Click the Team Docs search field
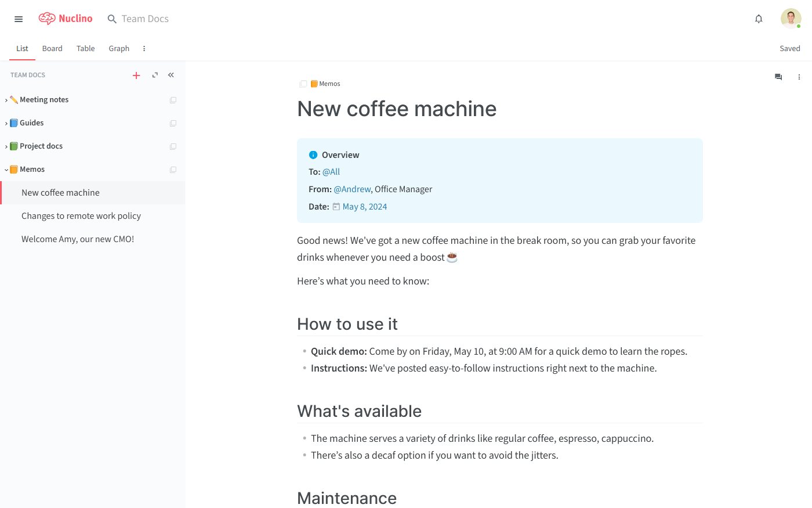812x508 pixels. pos(145,19)
